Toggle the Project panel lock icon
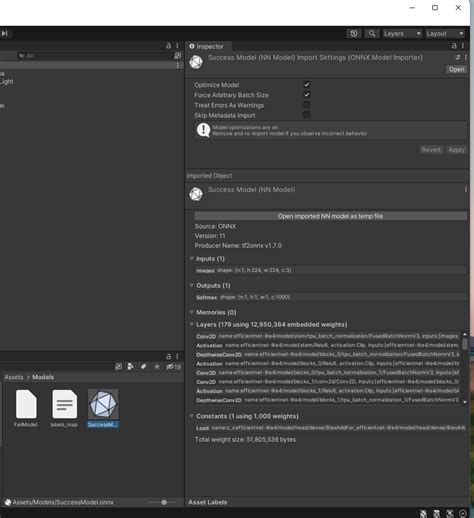 (x=168, y=356)
